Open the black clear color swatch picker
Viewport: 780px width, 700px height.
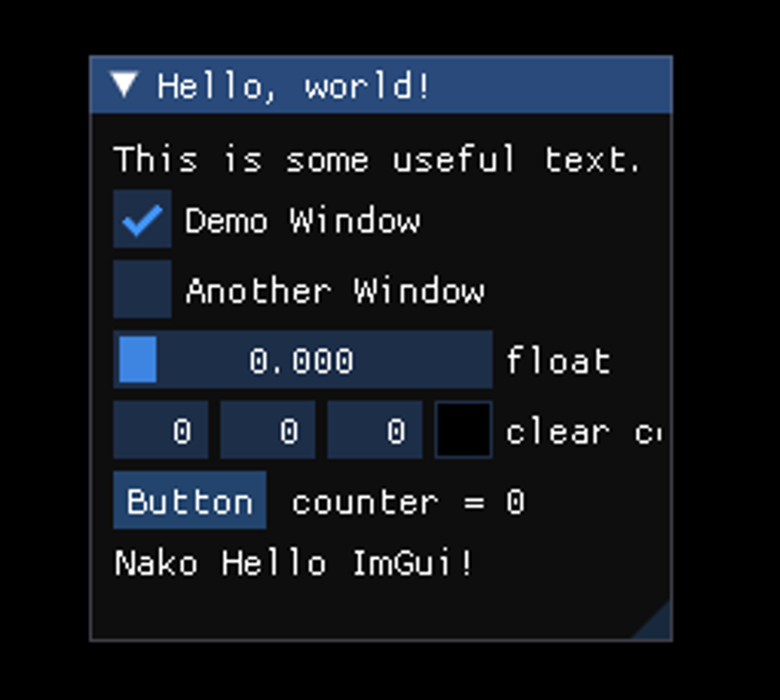point(463,430)
